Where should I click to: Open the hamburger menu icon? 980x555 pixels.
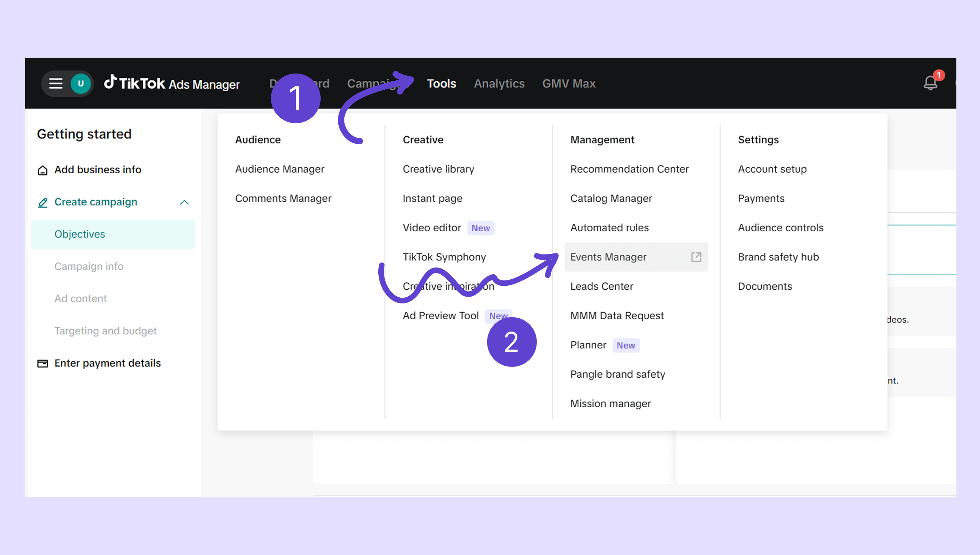coord(55,84)
